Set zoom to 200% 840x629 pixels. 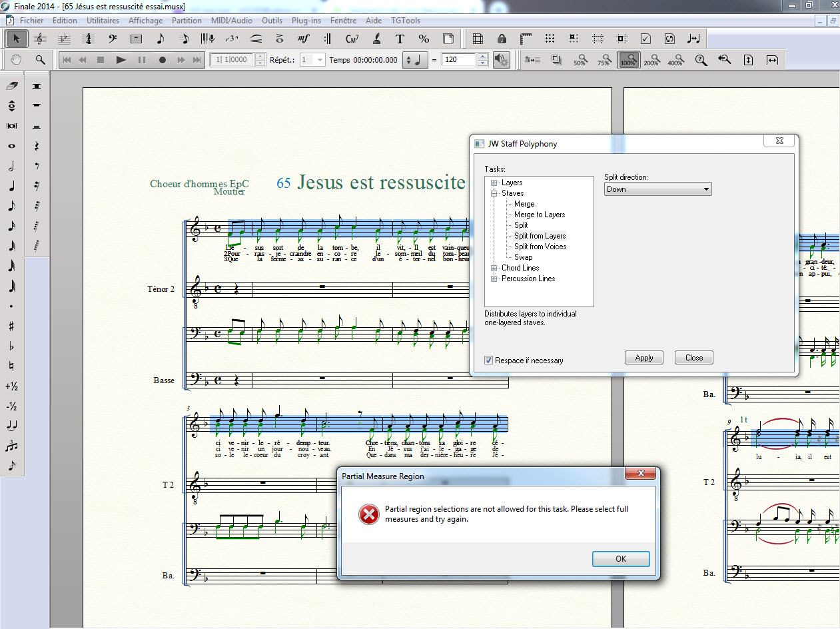click(651, 60)
